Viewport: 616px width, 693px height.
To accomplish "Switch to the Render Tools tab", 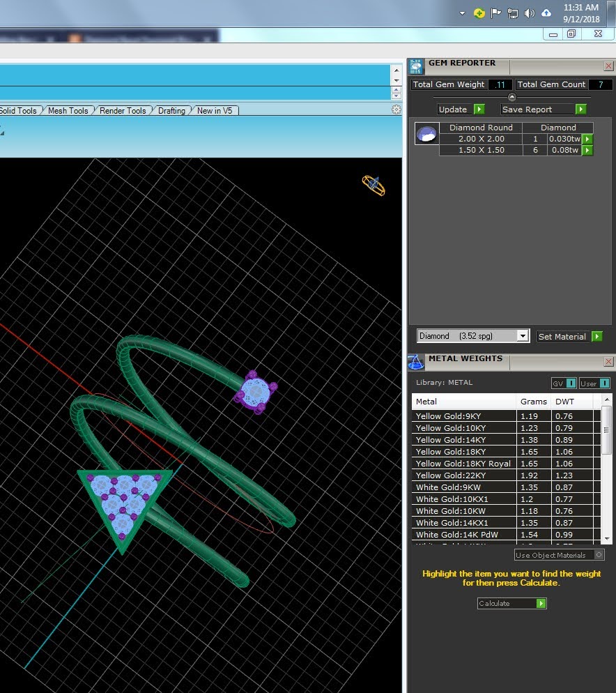I will coord(123,110).
